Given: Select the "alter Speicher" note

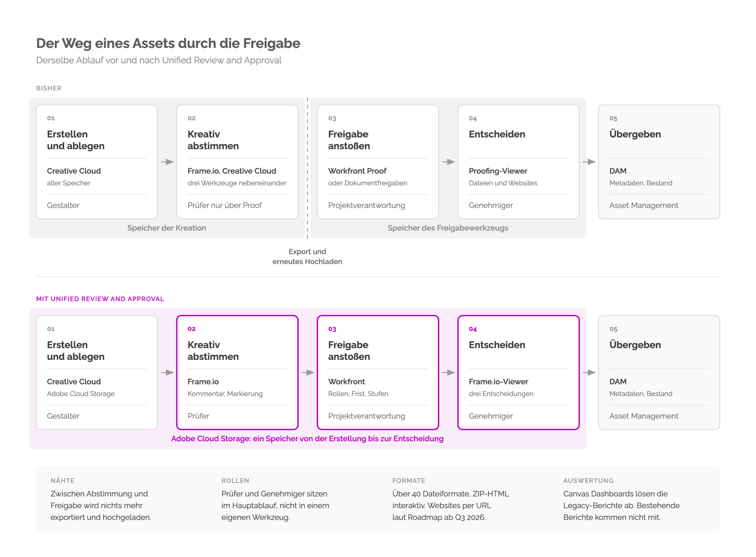Looking at the screenshot, I should pyautogui.click(x=69, y=183).
